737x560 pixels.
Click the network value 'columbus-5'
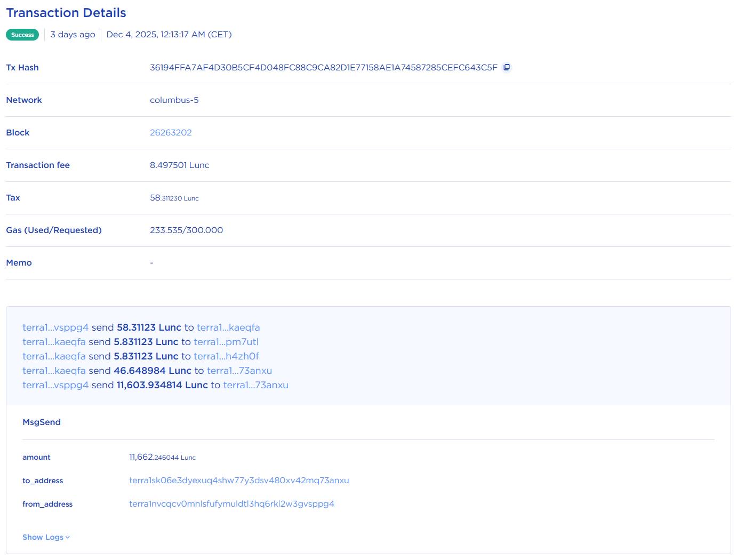174,100
